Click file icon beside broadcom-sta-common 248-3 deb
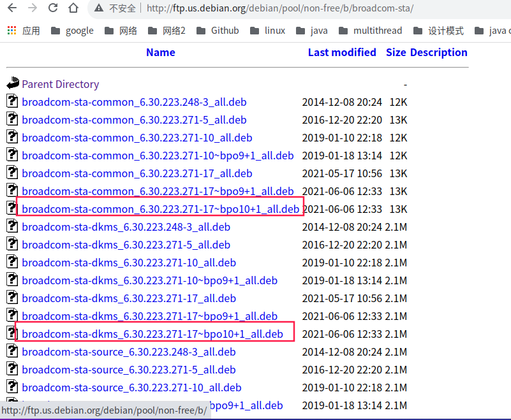The width and height of the screenshot is (511, 420). (13, 101)
